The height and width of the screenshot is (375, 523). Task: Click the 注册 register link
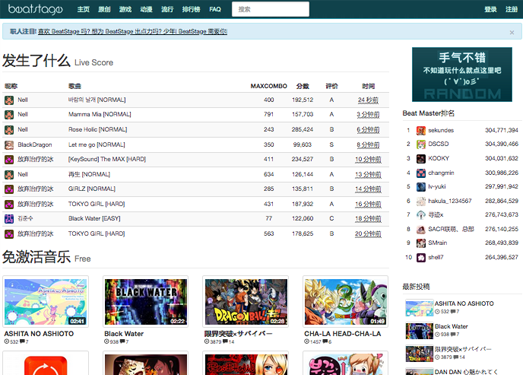coord(511,9)
